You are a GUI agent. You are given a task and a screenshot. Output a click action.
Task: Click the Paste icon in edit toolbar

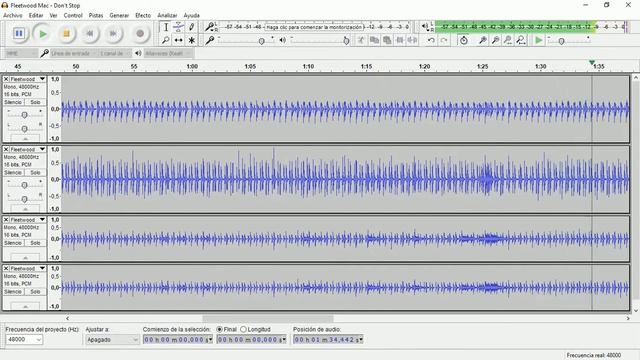coord(387,40)
